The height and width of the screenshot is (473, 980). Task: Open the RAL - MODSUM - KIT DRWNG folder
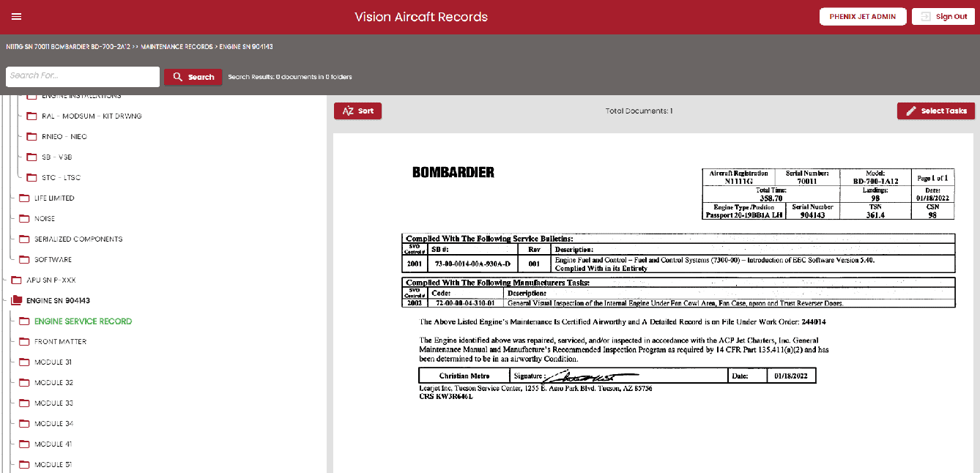(92, 116)
